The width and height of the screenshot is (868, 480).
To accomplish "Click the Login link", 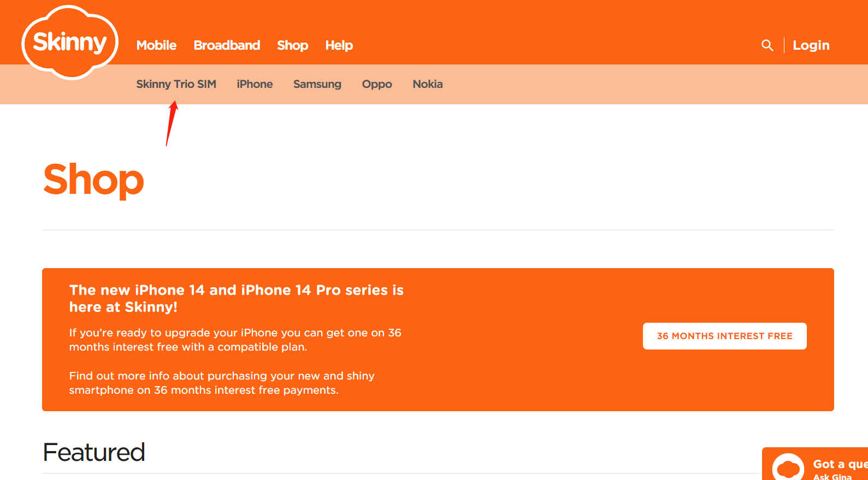I will [811, 45].
